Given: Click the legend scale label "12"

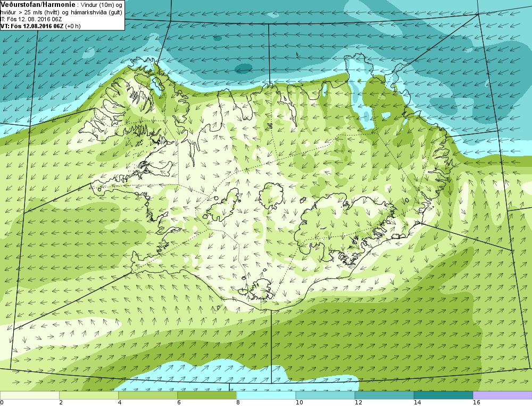Looking at the screenshot, I should [x=358, y=403].
